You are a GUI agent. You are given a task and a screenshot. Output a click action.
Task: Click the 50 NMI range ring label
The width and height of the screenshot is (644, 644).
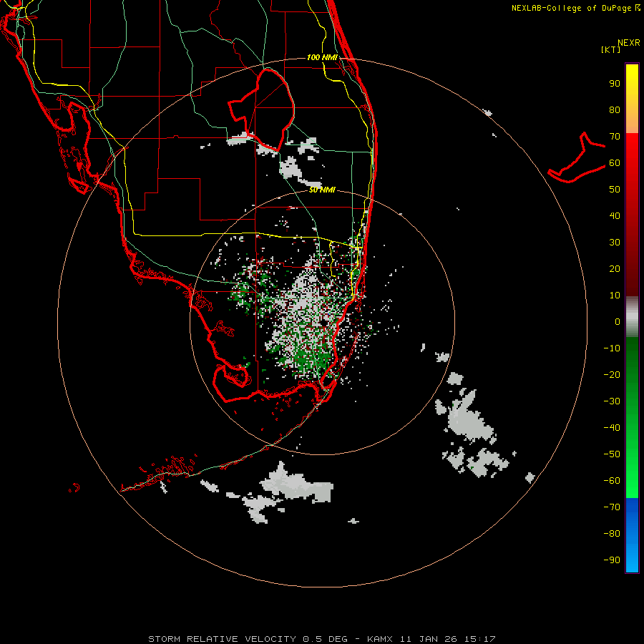point(322,190)
